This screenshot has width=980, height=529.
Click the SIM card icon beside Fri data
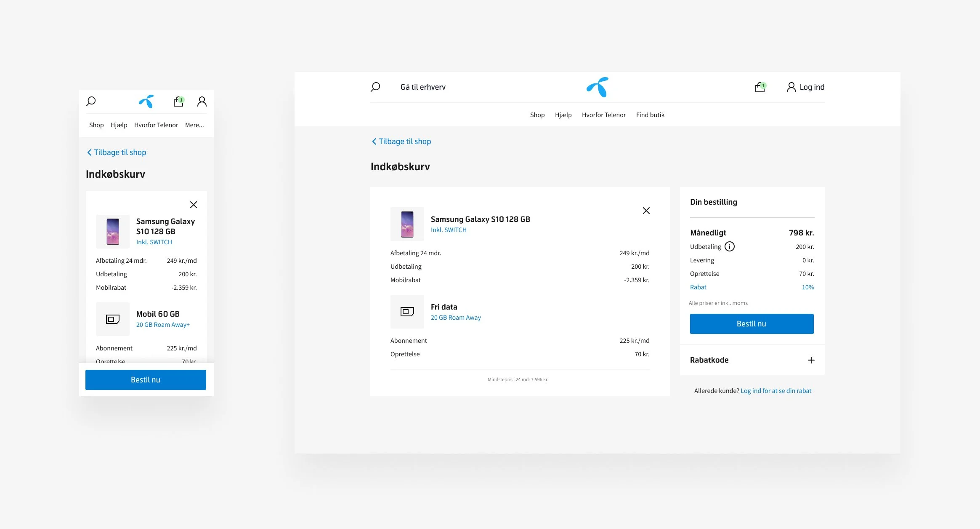(x=407, y=312)
